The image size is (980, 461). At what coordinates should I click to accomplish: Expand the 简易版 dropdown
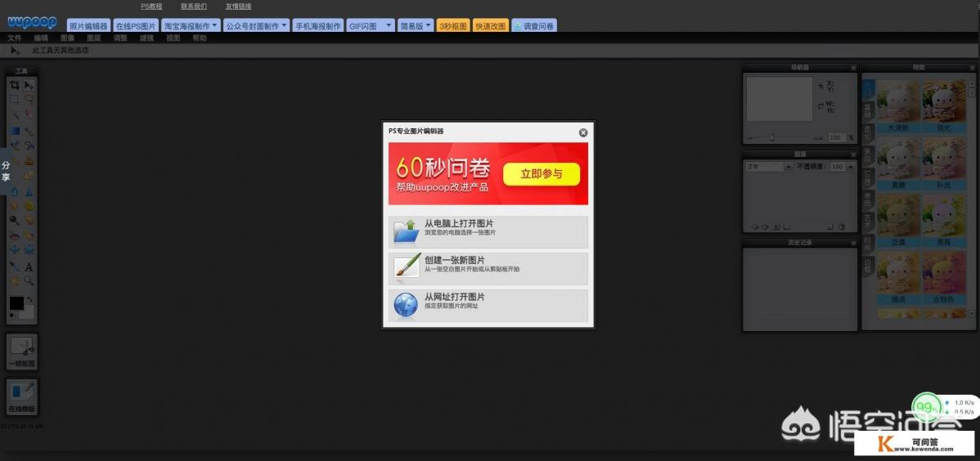429,25
